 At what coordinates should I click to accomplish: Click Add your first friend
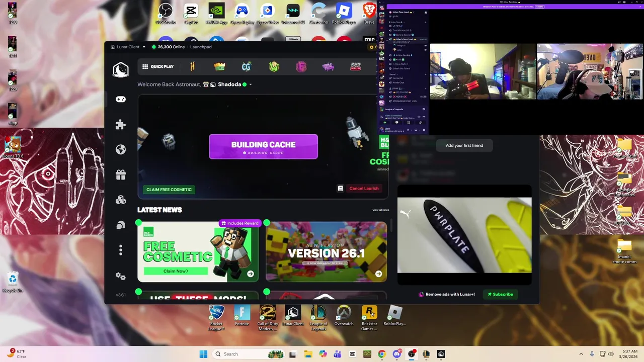[464, 145]
